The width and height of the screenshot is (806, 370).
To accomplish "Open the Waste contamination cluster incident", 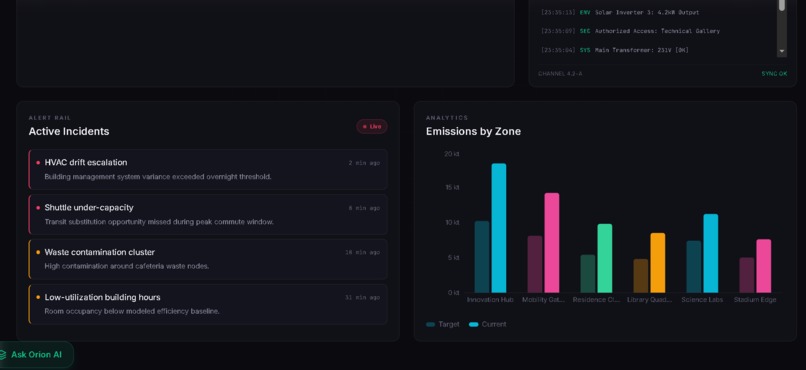I will tap(208, 259).
